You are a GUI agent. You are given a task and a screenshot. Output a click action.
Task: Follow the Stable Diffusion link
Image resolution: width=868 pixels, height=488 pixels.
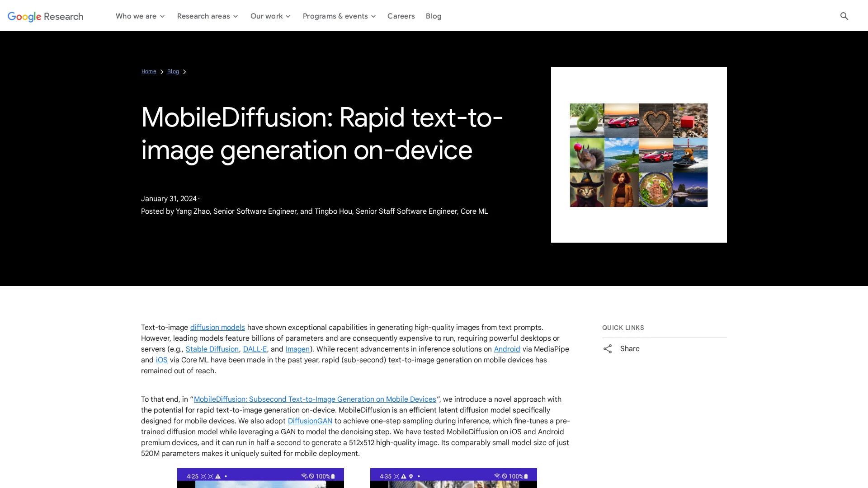[x=212, y=349]
